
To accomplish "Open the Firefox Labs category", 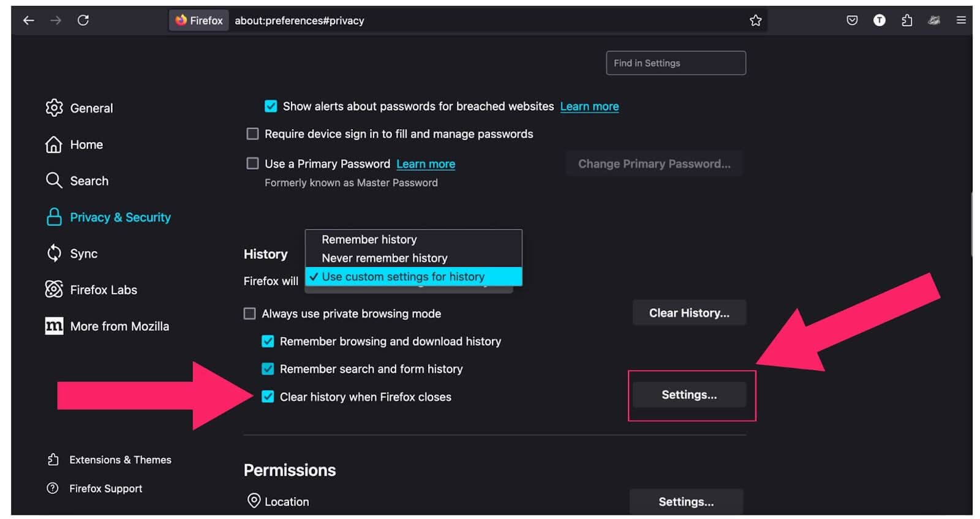I will (x=104, y=289).
